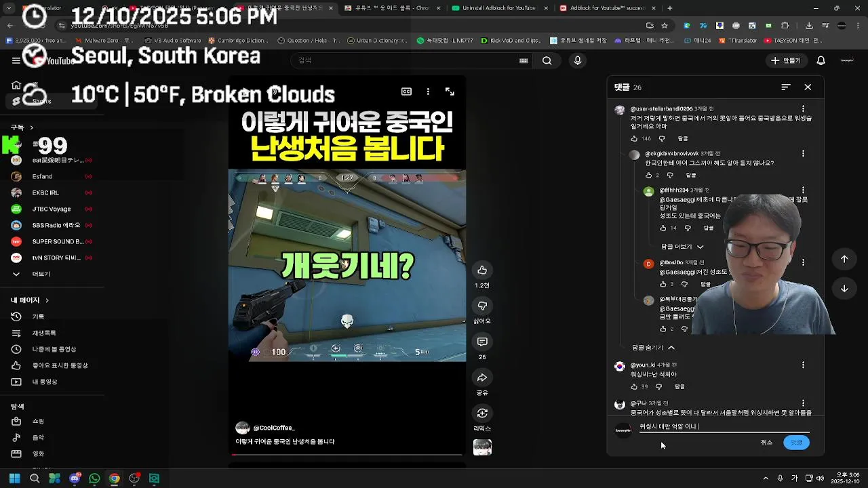Like the @youn_ki comment with 39 likes
Viewport: 868px width, 488px height.
pos(635,387)
